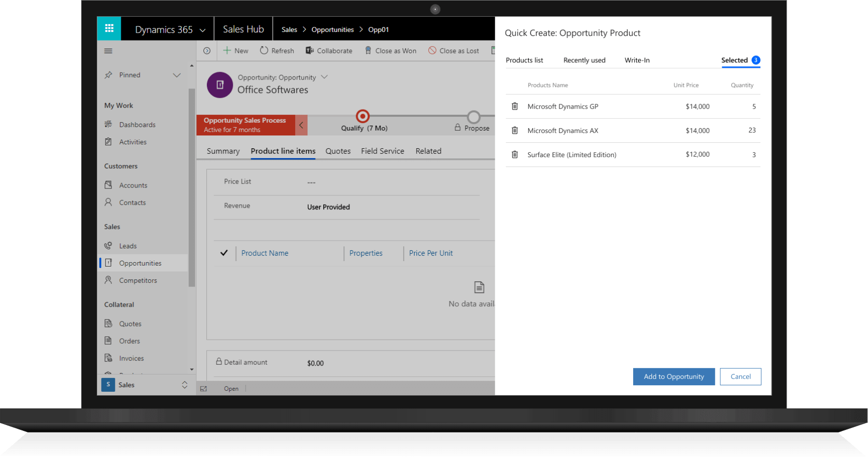Click the Collaborate command
This screenshot has height=457, width=868.
pyautogui.click(x=329, y=51)
